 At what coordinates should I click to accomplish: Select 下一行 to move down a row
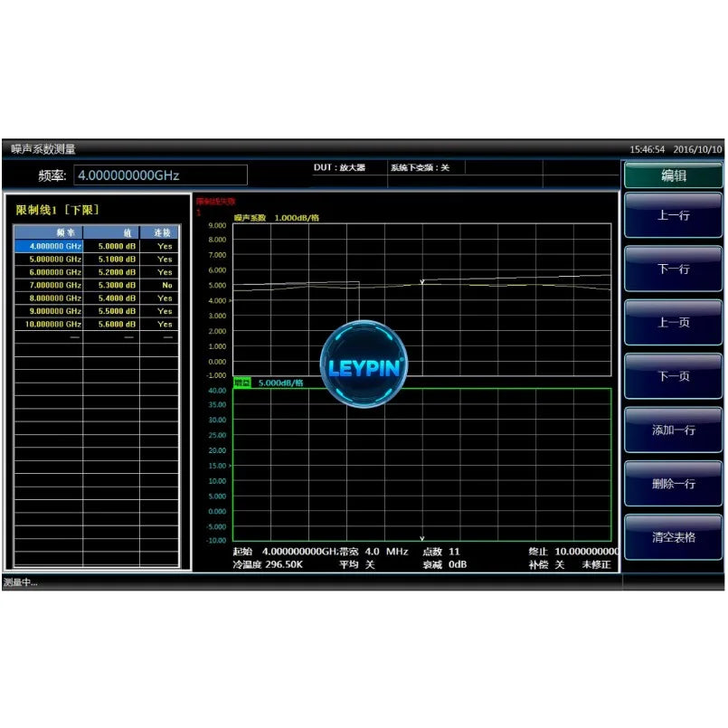coord(673,269)
